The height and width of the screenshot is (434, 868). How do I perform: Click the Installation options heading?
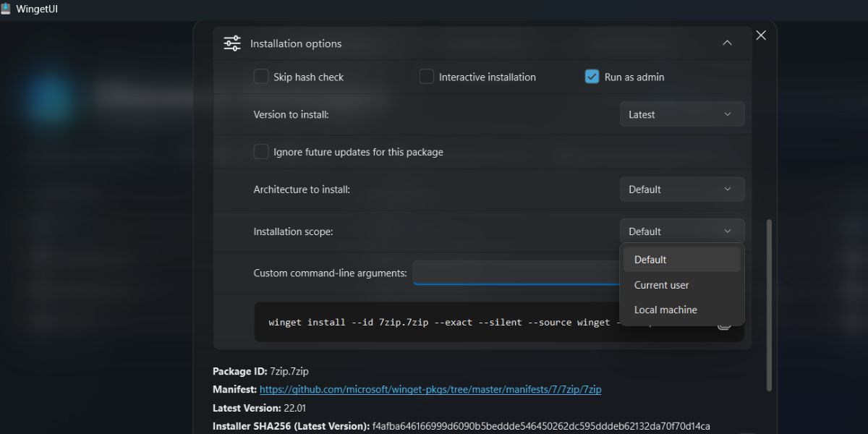[296, 43]
